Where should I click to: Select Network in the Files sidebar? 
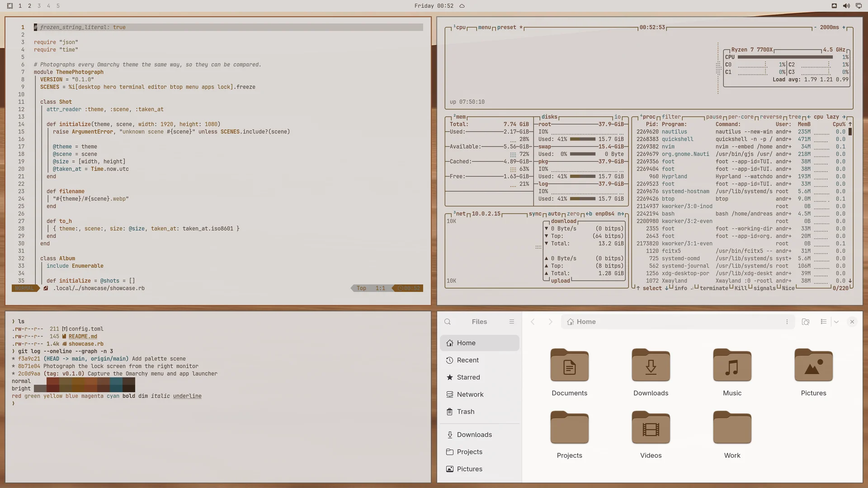480,394
